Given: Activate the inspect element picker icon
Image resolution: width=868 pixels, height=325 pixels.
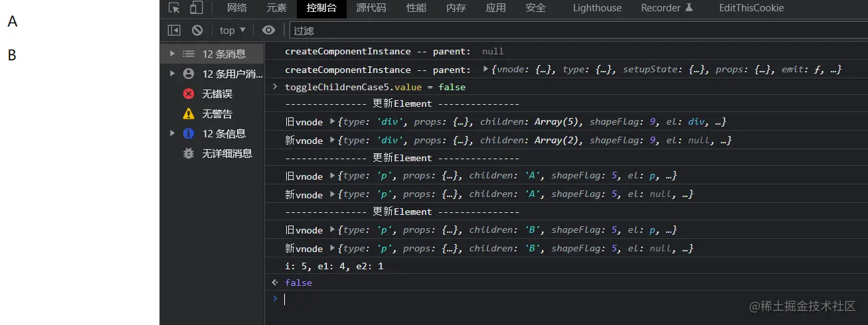Looking at the screenshot, I should 174,8.
